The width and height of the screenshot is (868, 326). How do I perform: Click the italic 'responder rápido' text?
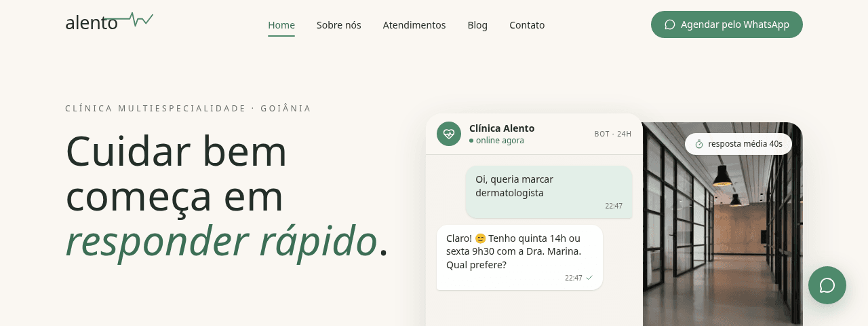coord(221,240)
